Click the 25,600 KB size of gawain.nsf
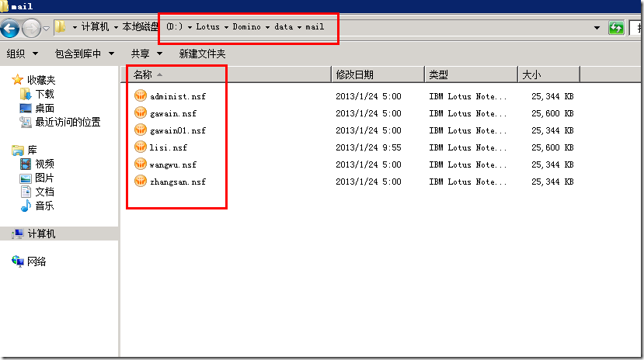Viewport: 644px width, 360px height. click(x=552, y=113)
